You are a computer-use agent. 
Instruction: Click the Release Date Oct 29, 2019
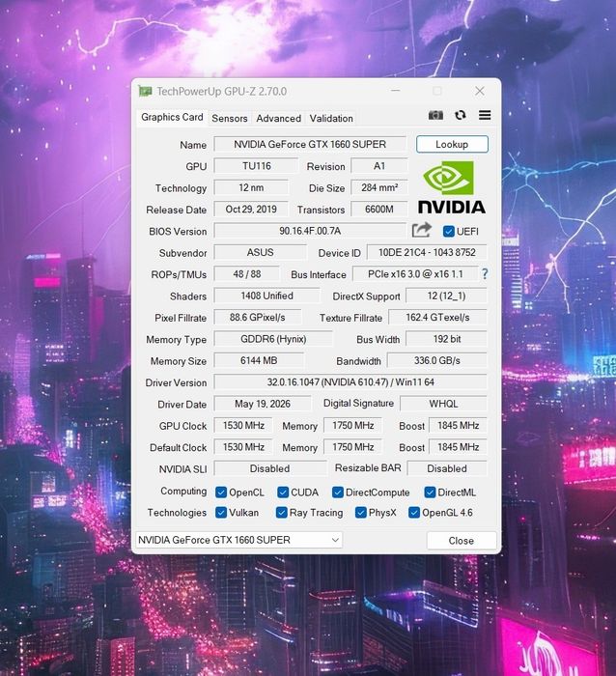coord(251,210)
